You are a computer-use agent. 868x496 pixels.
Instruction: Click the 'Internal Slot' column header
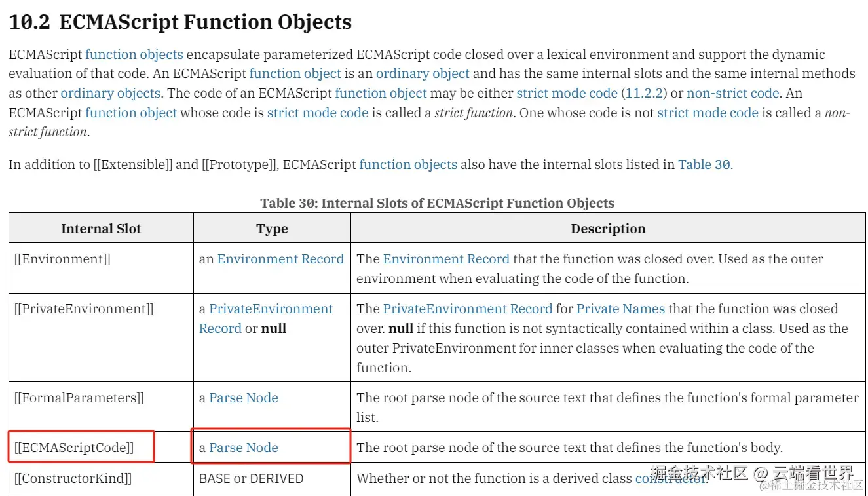tap(101, 229)
